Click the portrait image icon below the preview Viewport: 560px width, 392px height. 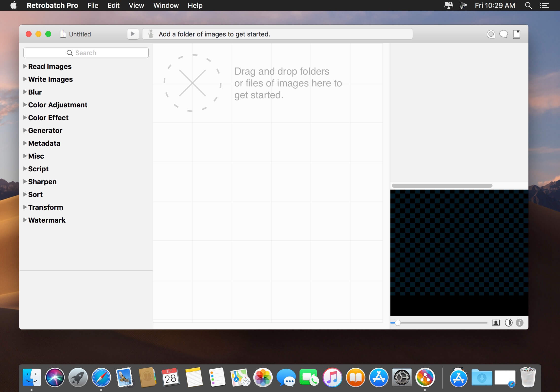[496, 323]
